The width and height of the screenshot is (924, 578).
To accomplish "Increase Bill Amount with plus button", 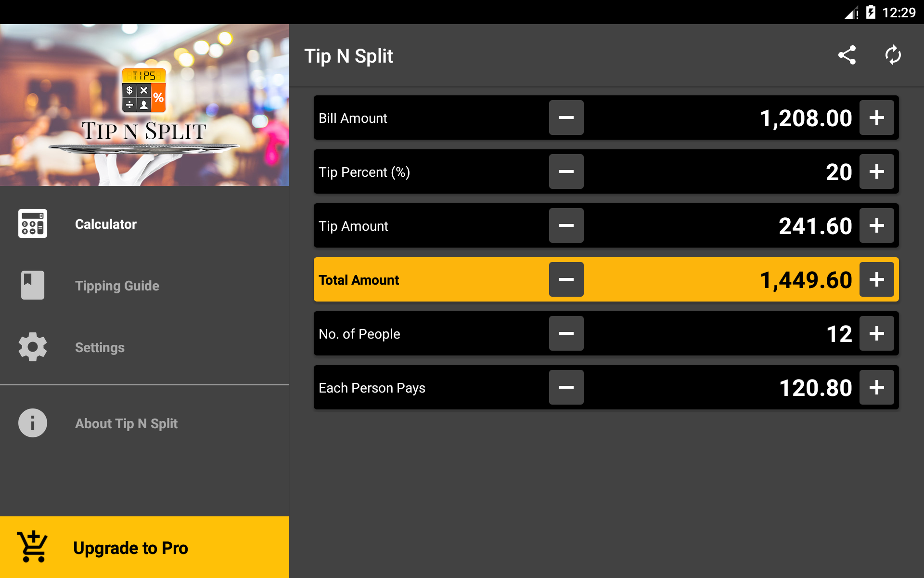I will (x=877, y=118).
